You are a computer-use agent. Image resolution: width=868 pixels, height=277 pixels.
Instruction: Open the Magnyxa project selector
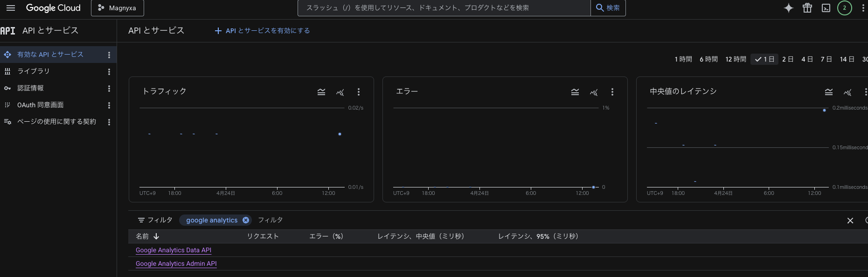[x=117, y=8]
